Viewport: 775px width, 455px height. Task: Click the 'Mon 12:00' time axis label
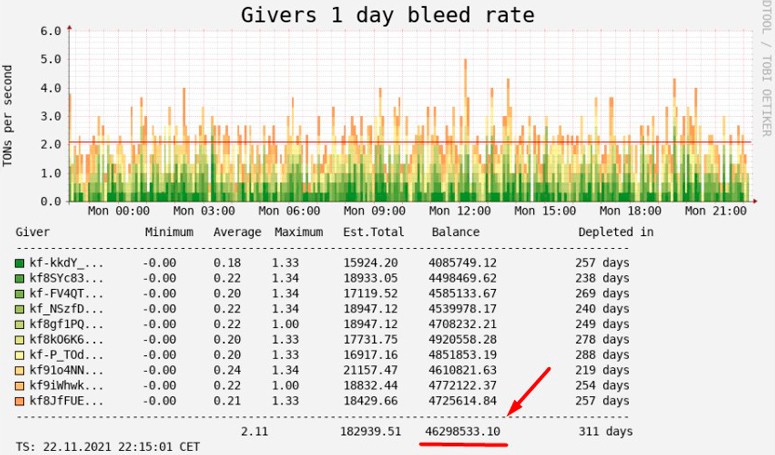point(460,212)
